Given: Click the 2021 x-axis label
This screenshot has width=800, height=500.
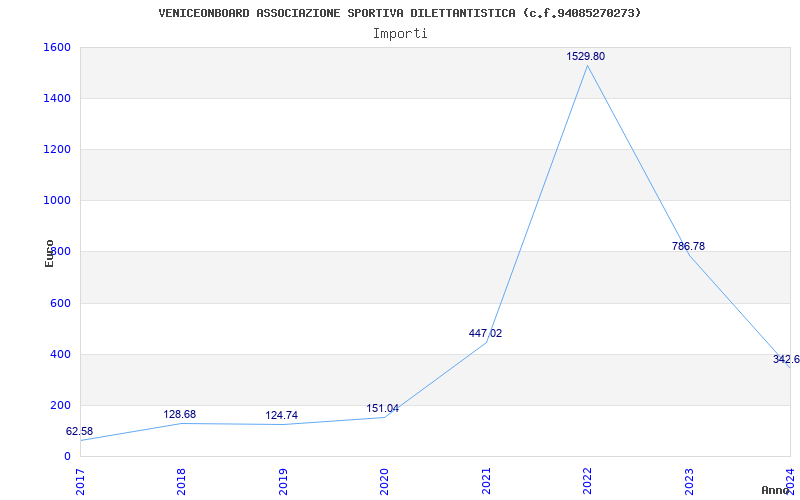Looking at the screenshot, I should click(x=486, y=482).
